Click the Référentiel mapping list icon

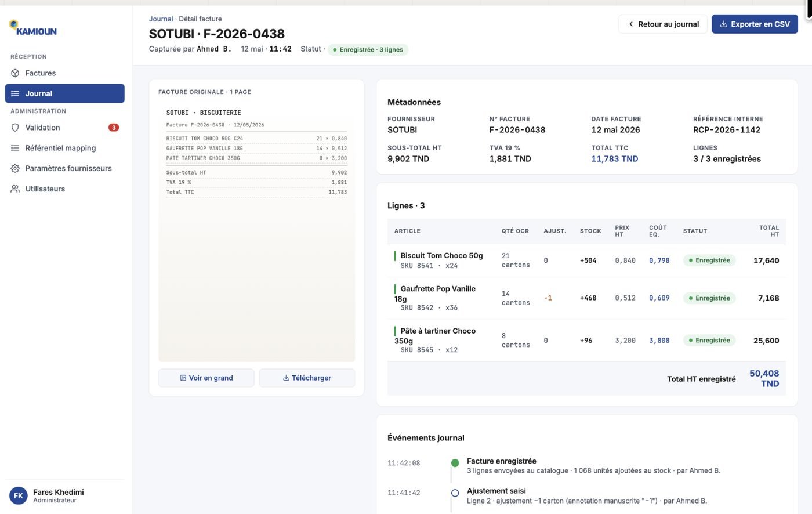tap(15, 148)
